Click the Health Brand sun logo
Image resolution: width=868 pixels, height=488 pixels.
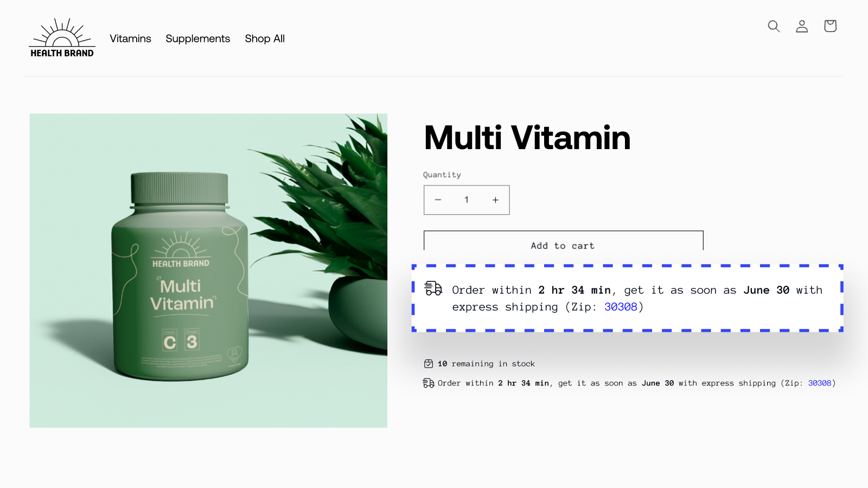pyautogui.click(x=62, y=37)
